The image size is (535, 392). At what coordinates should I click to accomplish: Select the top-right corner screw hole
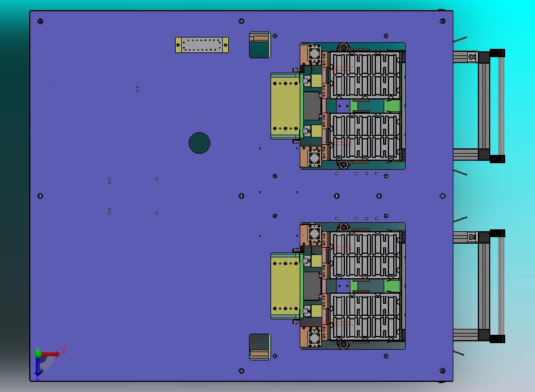point(443,21)
